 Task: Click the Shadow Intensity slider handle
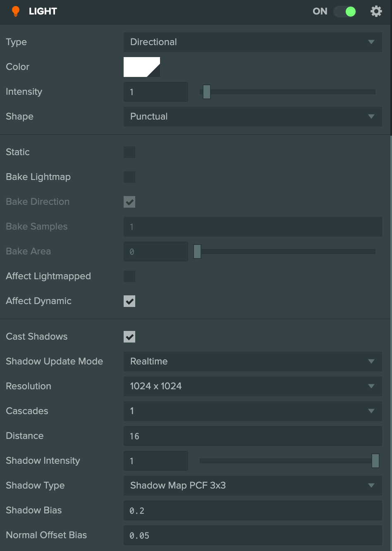[x=375, y=461]
